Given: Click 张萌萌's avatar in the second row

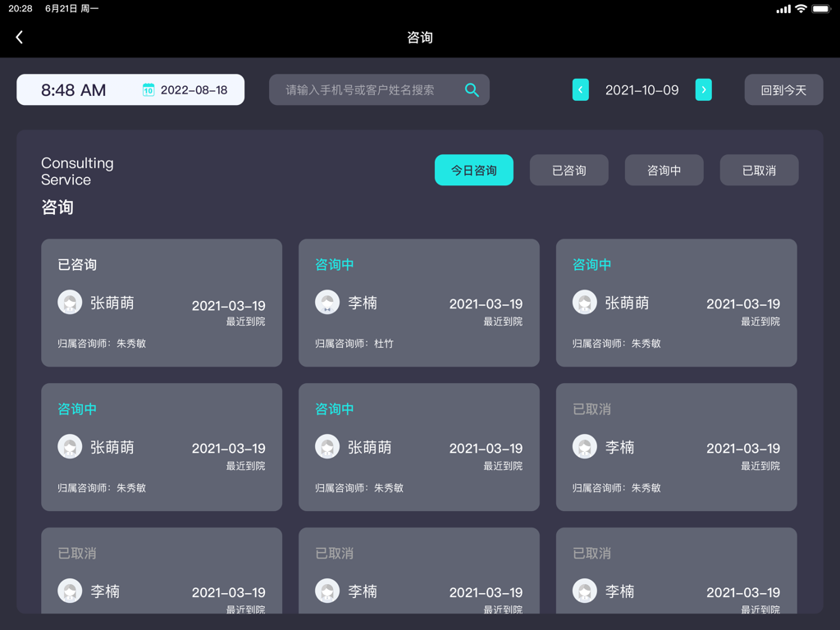Looking at the screenshot, I should coord(70,446).
